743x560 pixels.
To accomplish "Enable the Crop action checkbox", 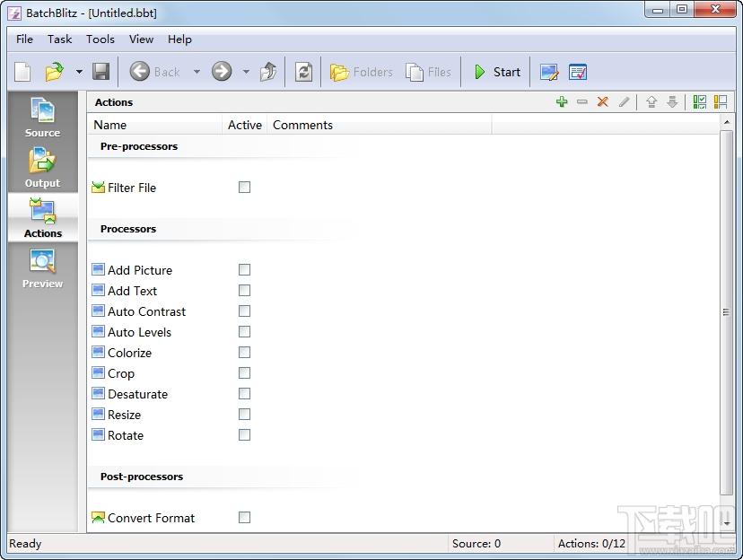I will (244, 373).
